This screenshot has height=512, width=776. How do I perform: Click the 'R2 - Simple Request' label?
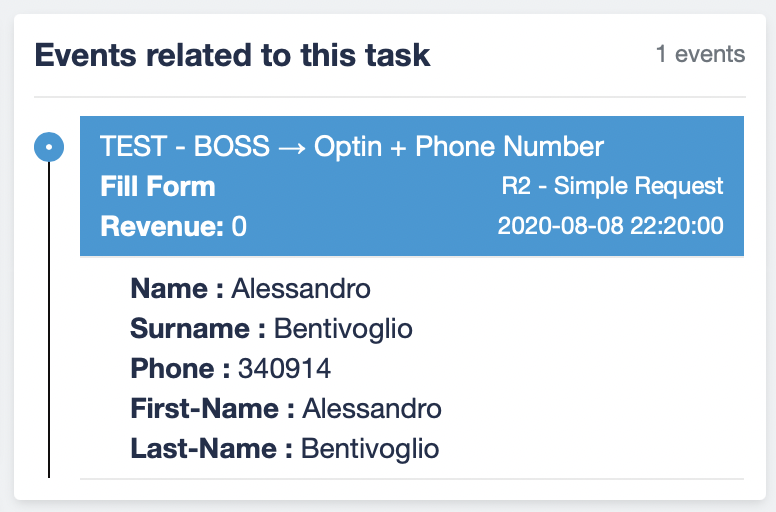click(612, 186)
